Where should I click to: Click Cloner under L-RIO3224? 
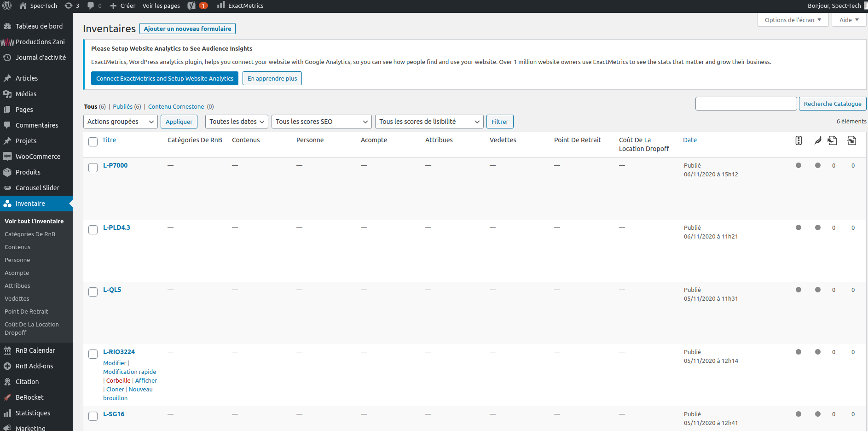click(x=115, y=389)
